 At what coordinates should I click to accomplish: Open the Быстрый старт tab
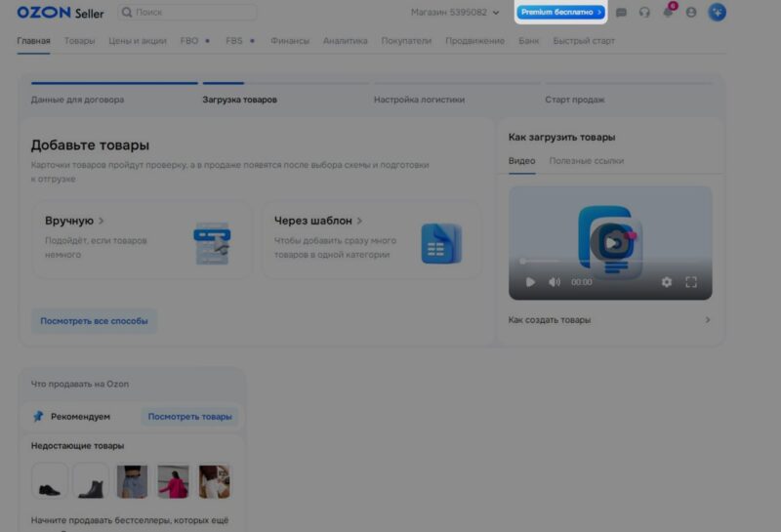(x=584, y=41)
